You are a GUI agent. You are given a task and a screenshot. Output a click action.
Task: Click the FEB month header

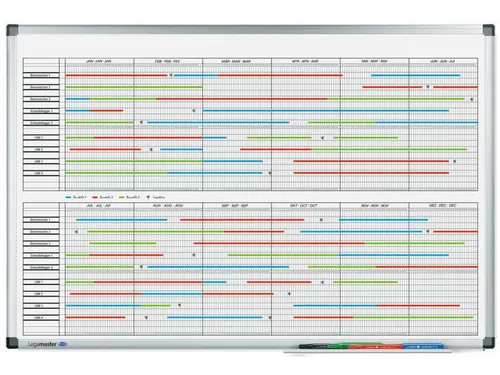168,61
